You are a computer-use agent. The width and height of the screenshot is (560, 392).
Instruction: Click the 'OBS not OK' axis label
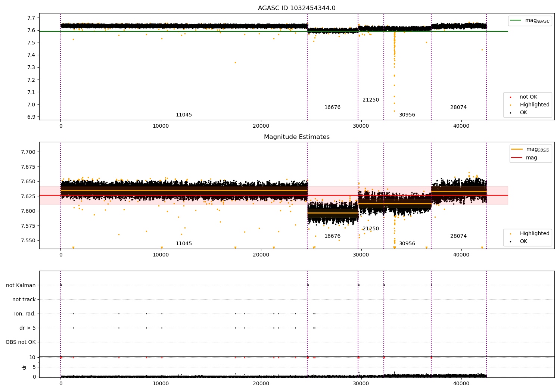click(21, 342)
